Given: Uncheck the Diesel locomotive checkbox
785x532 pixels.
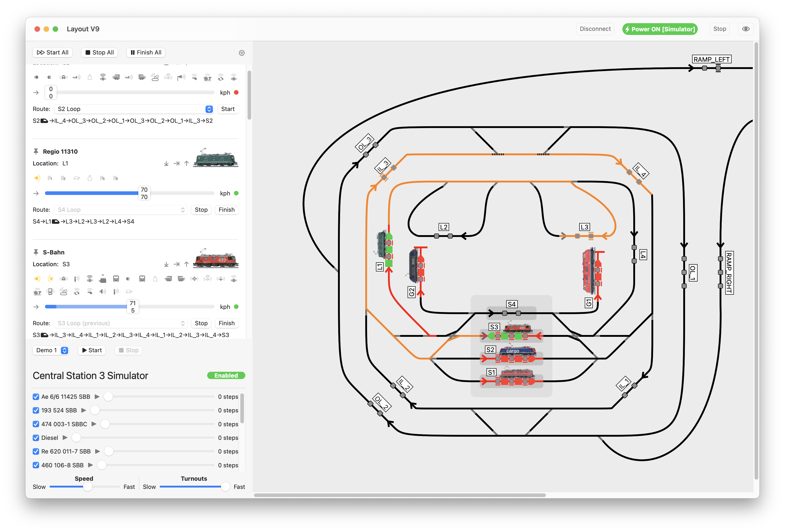Looking at the screenshot, I should click(x=36, y=438).
